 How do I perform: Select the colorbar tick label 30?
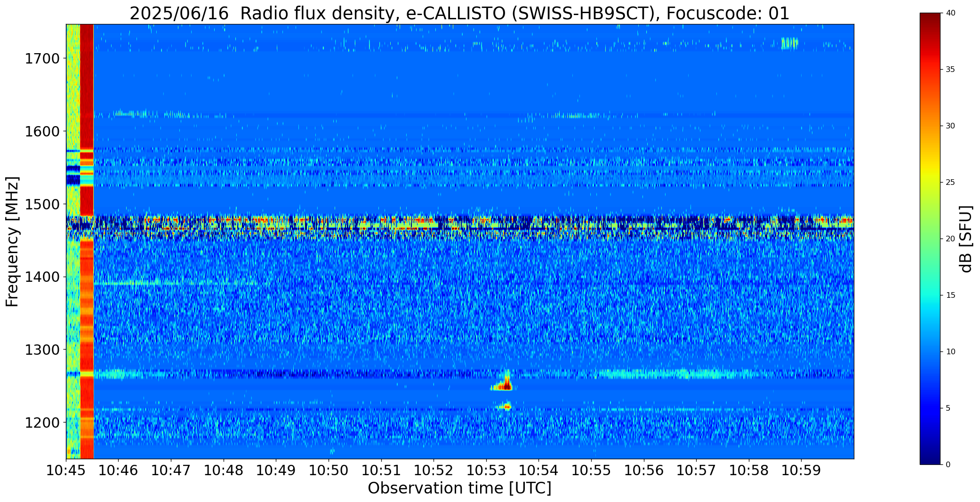pyautogui.click(x=950, y=126)
